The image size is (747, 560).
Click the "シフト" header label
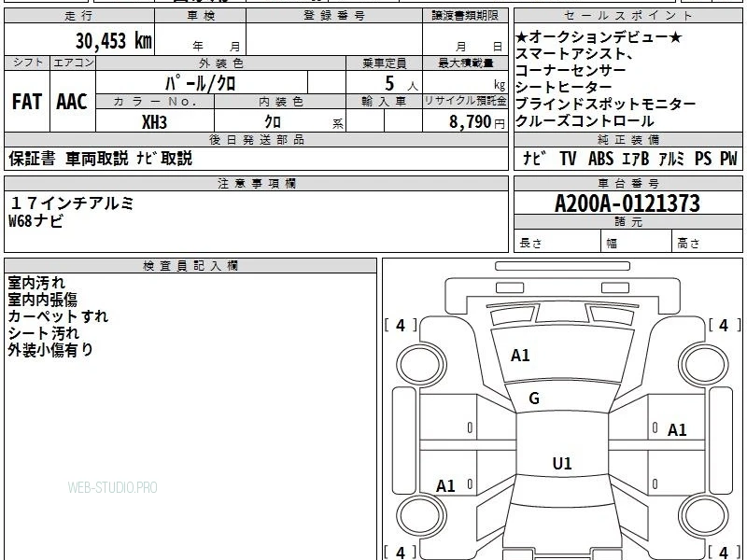[28, 63]
